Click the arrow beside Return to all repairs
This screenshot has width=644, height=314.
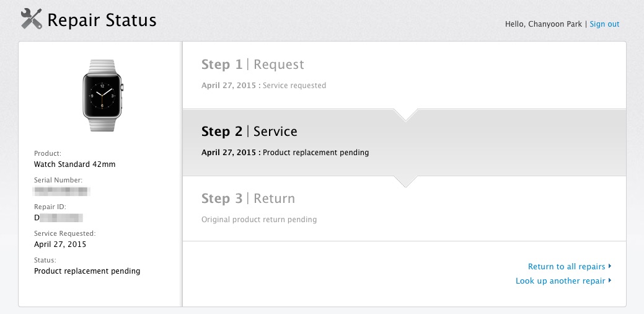pos(610,266)
